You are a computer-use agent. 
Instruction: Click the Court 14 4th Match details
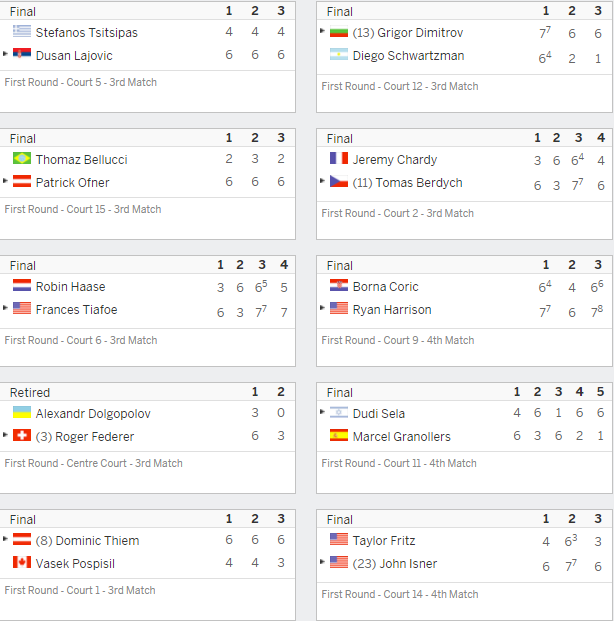pyautogui.click(x=400, y=594)
